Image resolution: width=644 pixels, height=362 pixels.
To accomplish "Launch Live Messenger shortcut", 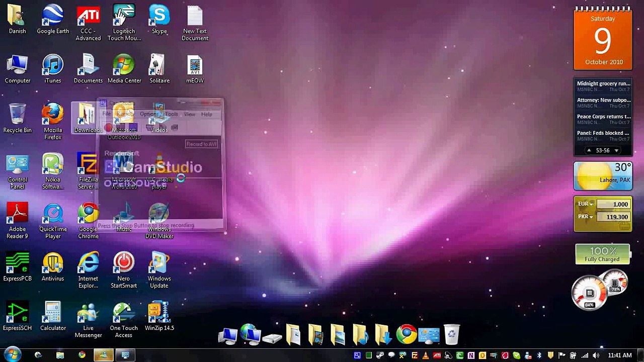I will click(x=88, y=320).
